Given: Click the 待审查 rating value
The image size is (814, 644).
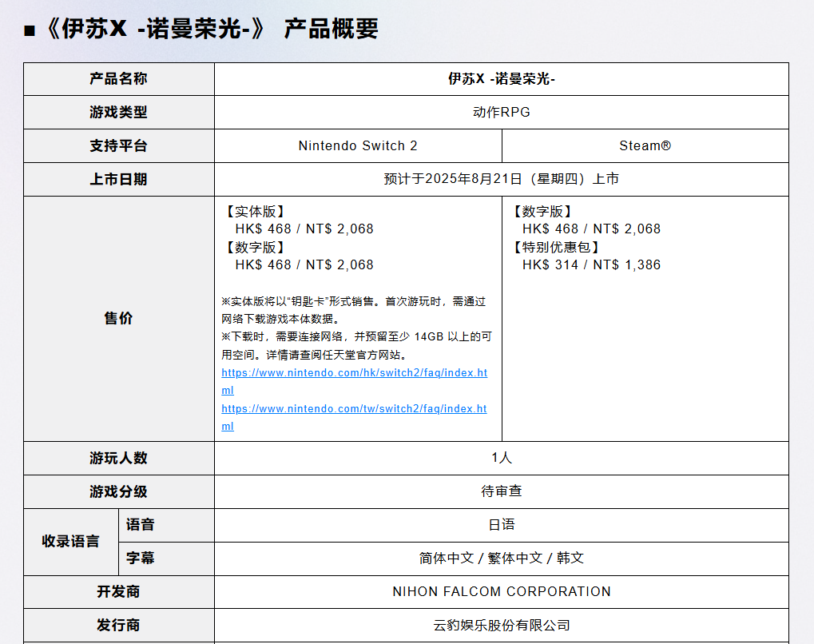Looking at the screenshot, I should point(502,491).
